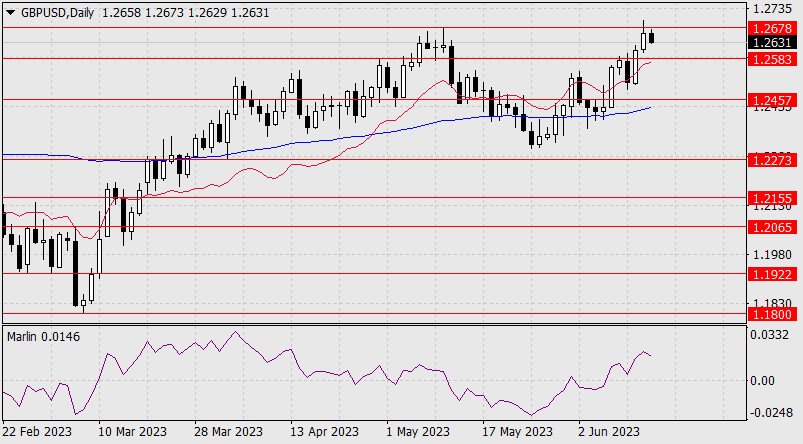
Task: Click the purple Marlin oscillator line
Action: tap(327, 373)
